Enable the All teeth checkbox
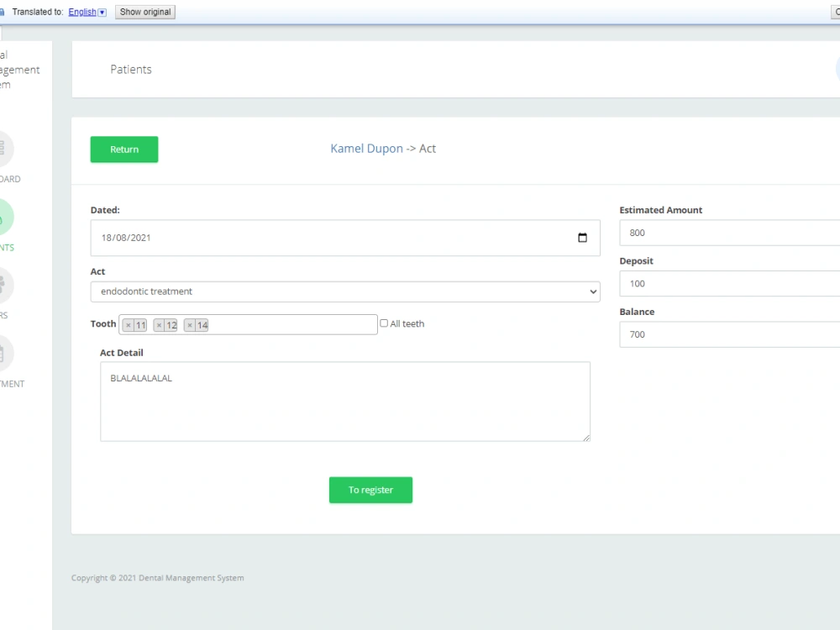 coord(384,323)
